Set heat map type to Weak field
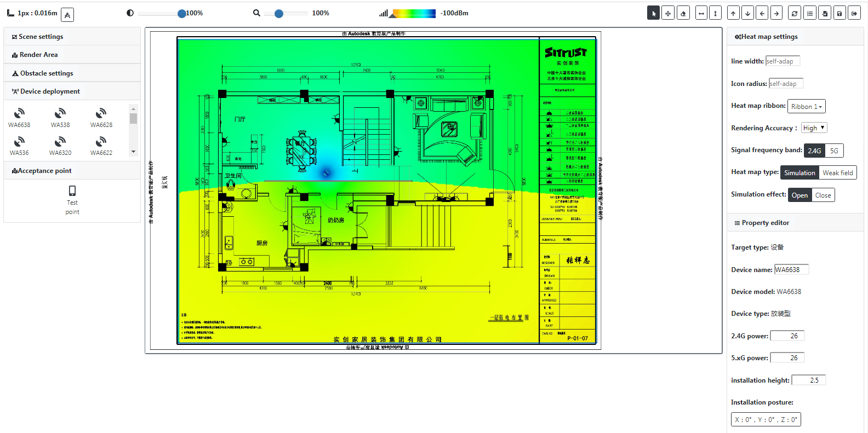Viewport: 868px width, 433px height. pos(837,173)
